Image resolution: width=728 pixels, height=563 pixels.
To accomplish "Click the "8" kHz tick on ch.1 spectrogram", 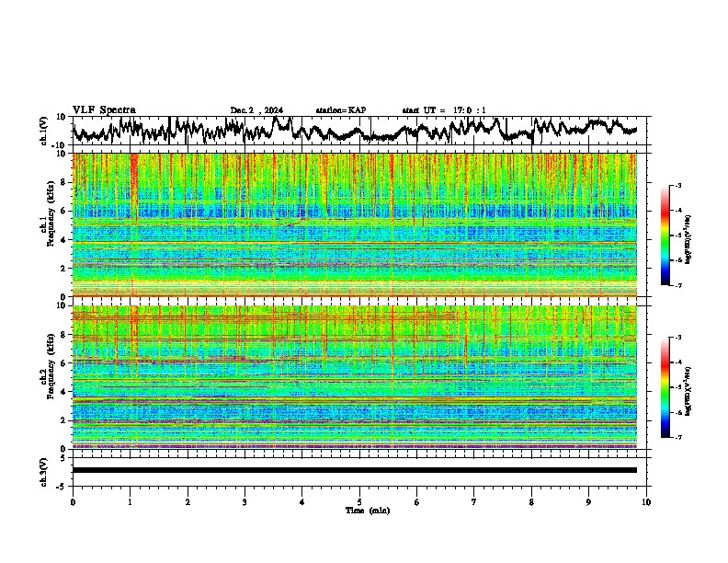I will 64,182.
